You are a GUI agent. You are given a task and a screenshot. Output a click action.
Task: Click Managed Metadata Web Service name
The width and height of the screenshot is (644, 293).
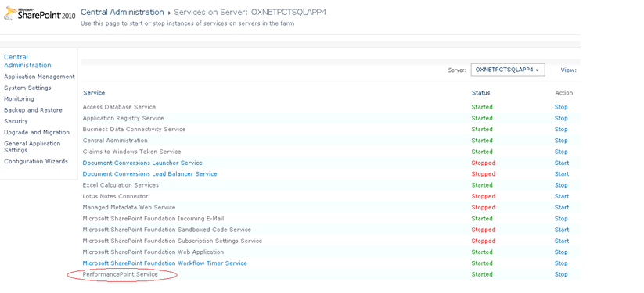[x=129, y=207]
